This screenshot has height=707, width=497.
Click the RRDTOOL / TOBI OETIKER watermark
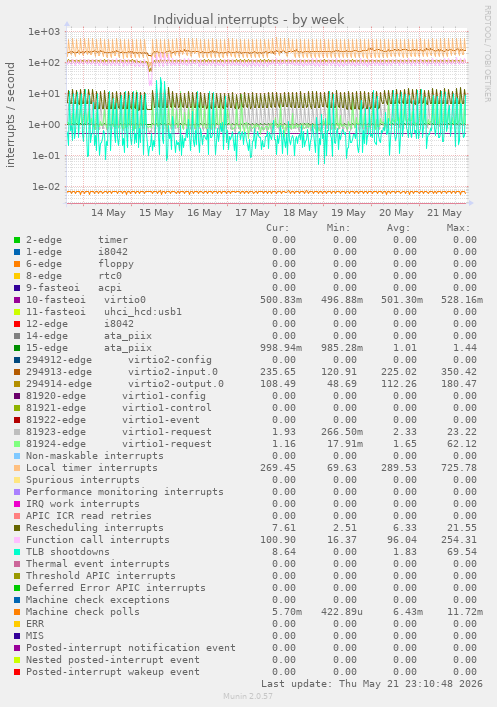point(488,54)
